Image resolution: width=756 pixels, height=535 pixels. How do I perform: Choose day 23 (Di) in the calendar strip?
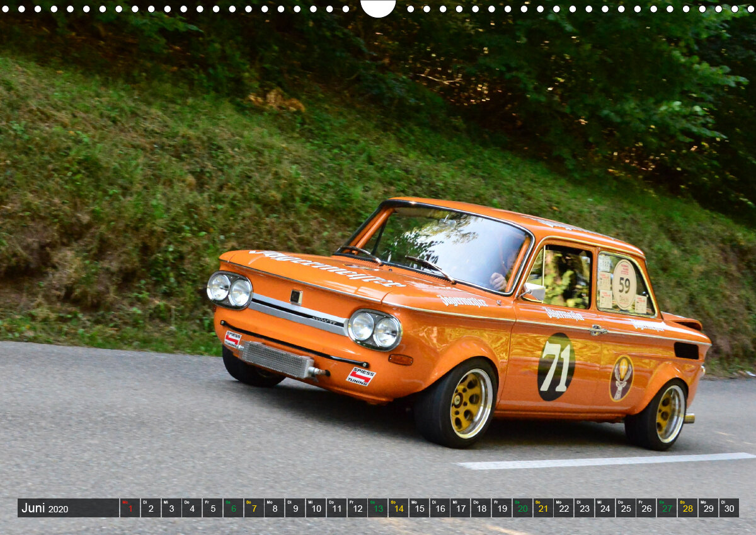pyautogui.click(x=585, y=508)
